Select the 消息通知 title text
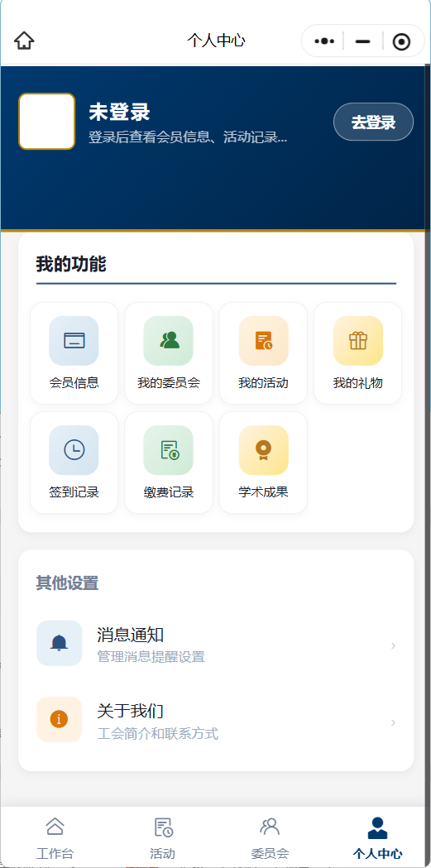Image resolution: width=431 pixels, height=868 pixels. (x=130, y=635)
